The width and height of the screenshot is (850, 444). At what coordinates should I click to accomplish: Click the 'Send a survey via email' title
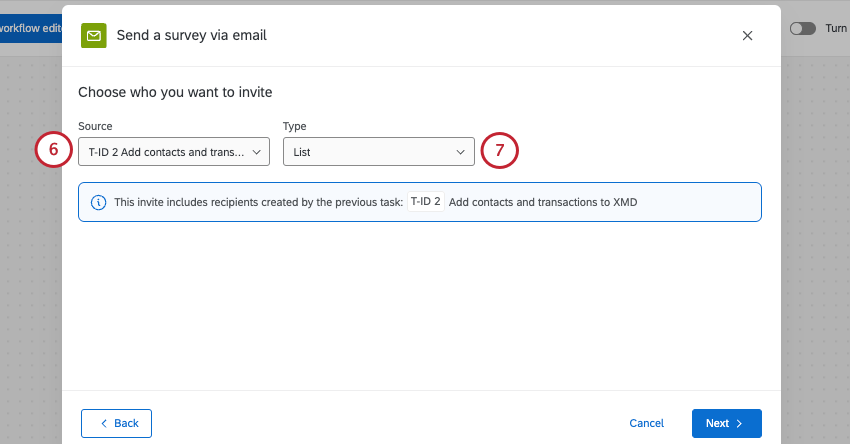[191, 36]
